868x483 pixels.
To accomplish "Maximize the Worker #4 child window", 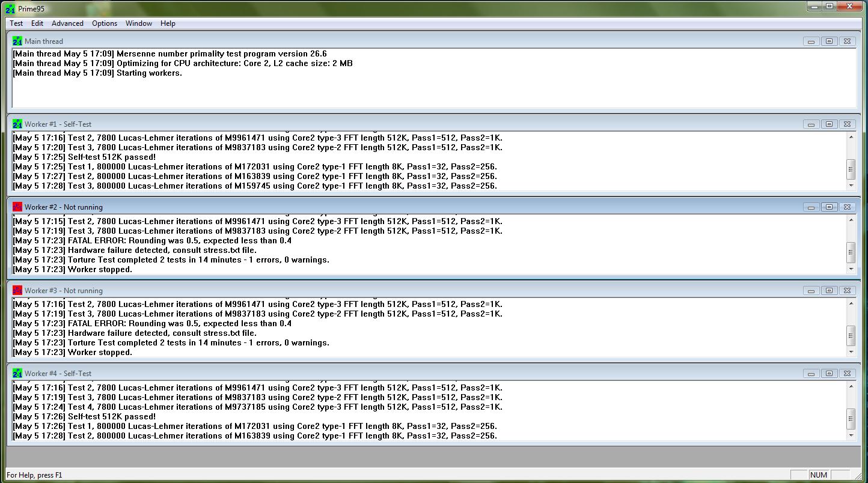I will (829, 374).
